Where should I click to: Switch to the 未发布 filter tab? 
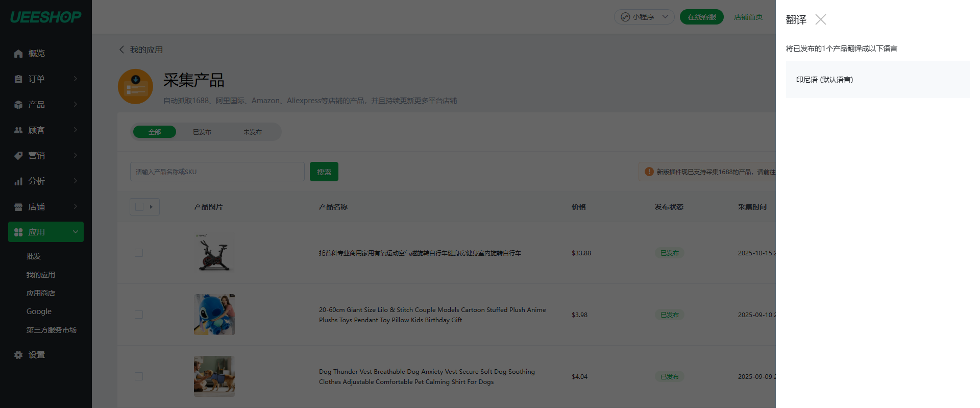click(252, 132)
